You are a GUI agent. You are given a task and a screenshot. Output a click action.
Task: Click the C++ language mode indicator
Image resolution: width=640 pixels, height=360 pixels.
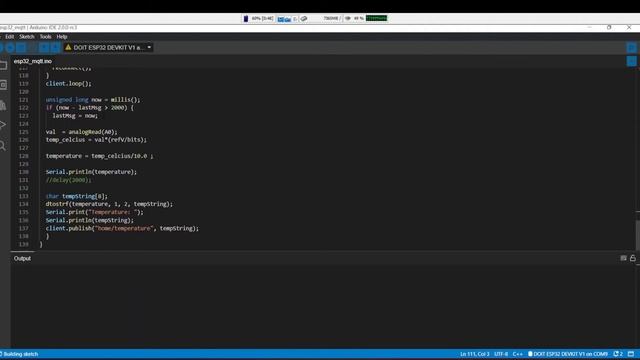pyautogui.click(x=518, y=354)
